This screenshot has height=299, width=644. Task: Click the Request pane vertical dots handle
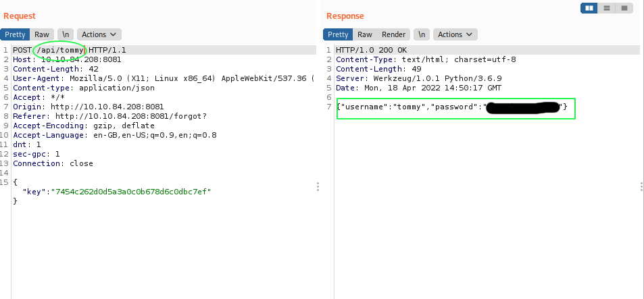(x=318, y=187)
